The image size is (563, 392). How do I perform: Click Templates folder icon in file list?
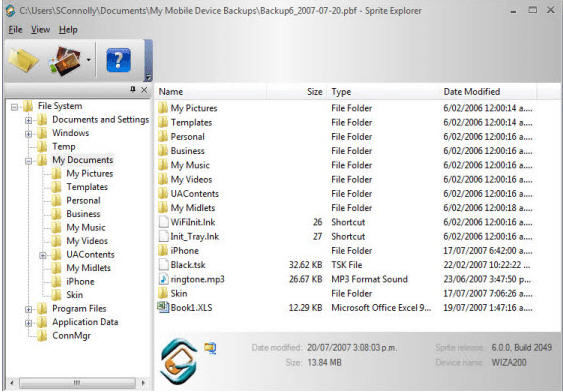163,122
